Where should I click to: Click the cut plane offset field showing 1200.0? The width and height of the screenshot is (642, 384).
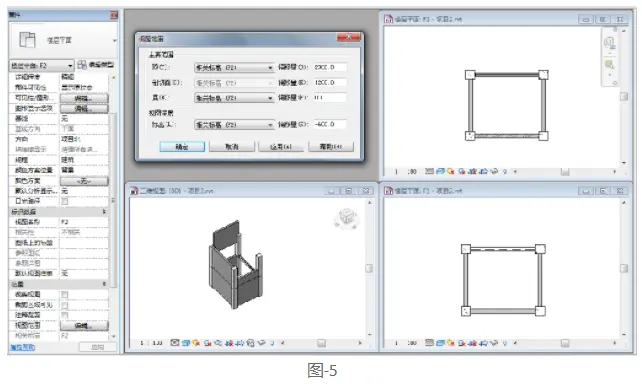330,82
